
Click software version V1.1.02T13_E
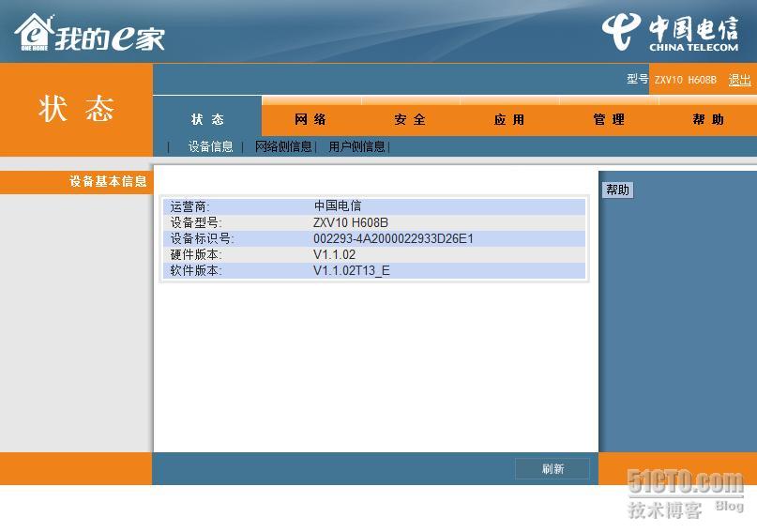352,270
